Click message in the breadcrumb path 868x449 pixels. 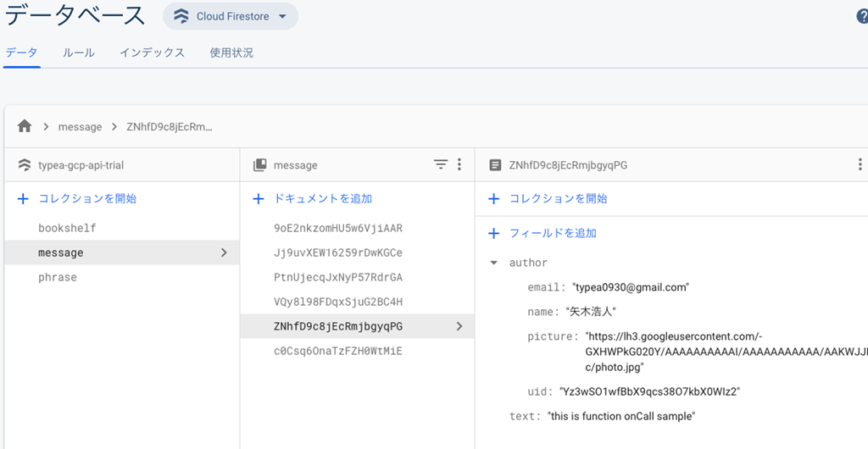click(80, 127)
